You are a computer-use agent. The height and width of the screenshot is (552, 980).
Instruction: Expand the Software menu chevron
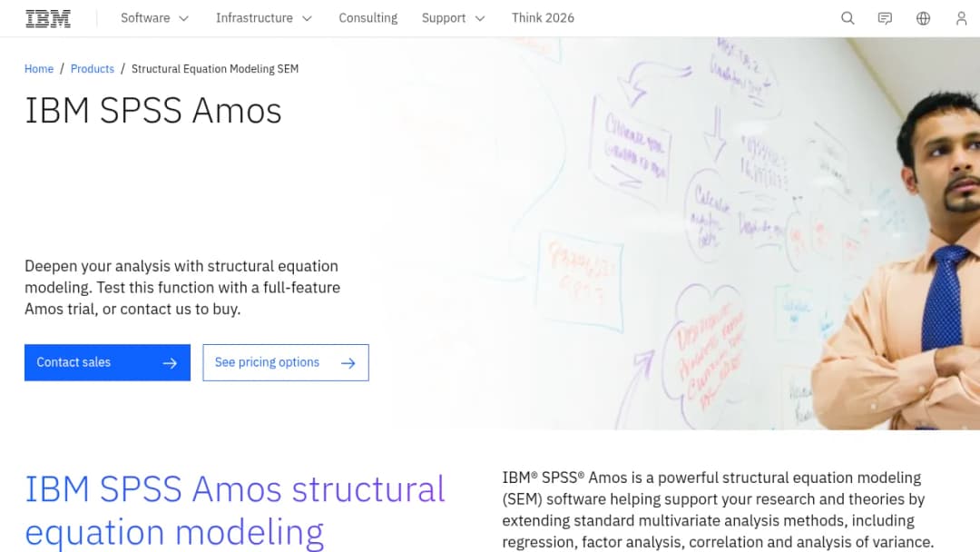pyautogui.click(x=183, y=19)
